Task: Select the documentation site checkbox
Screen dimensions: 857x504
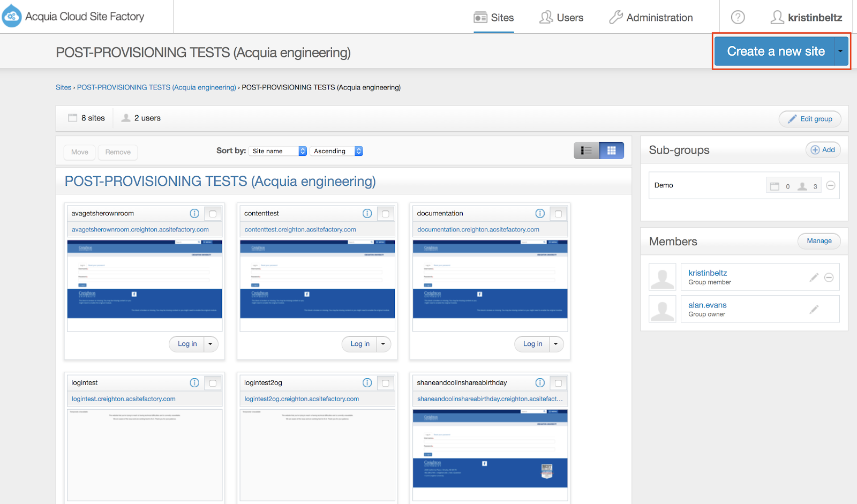Action: click(x=558, y=214)
